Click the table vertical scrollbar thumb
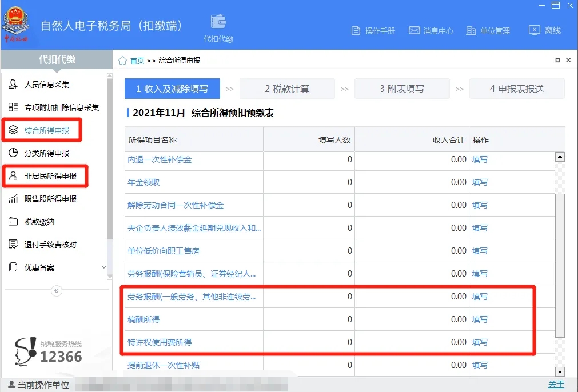This screenshot has height=392, width=578. pos(560,266)
